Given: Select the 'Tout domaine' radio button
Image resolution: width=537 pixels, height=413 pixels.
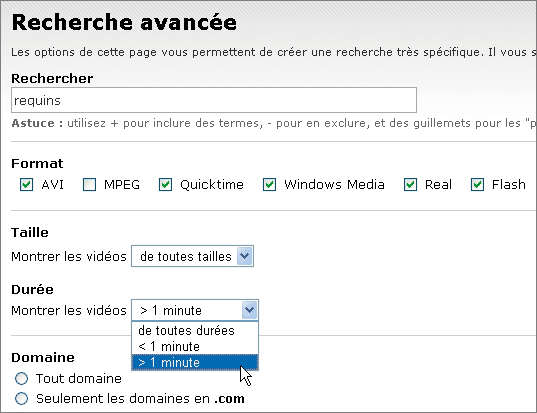Looking at the screenshot, I should pos(22,378).
